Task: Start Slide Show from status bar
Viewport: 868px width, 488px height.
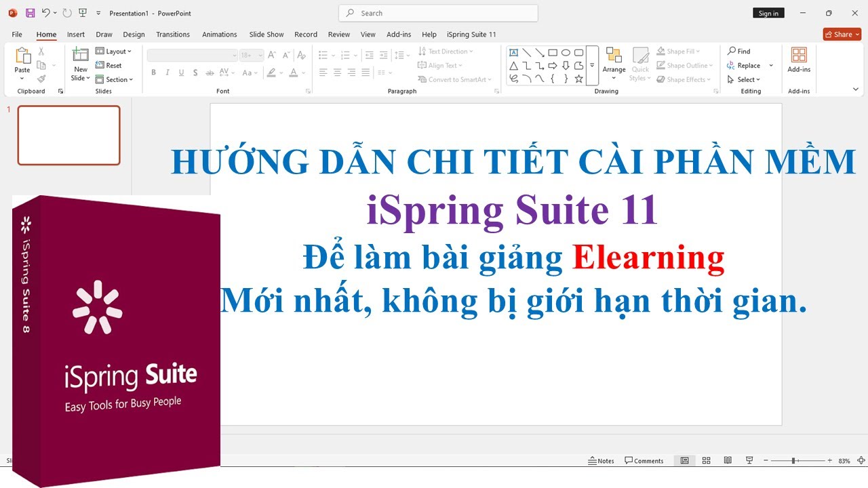Action: [x=749, y=461]
